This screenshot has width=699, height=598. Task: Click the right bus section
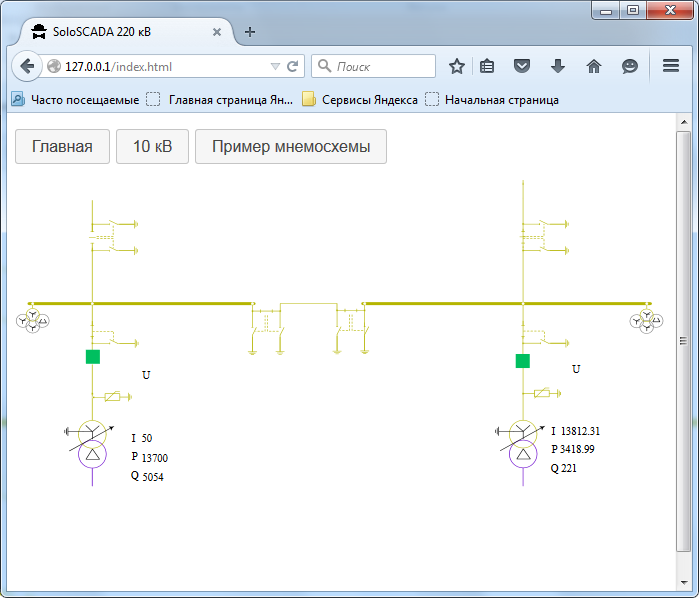coord(507,303)
